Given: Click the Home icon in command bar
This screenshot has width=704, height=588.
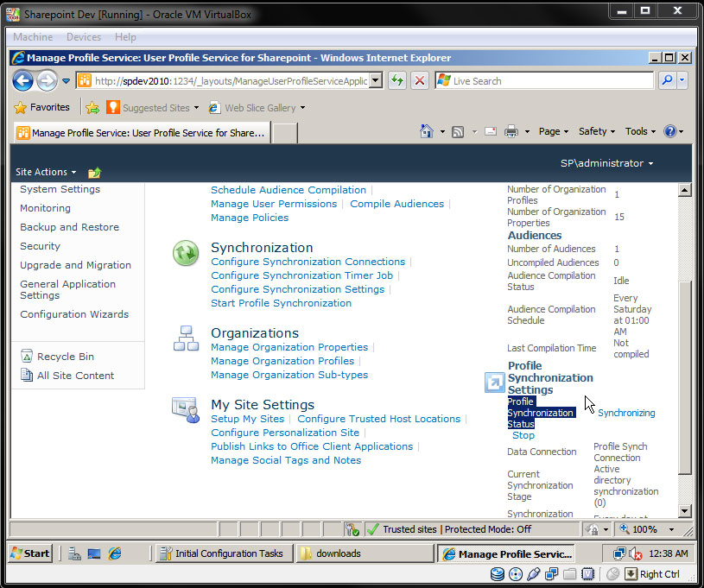Looking at the screenshot, I should [427, 131].
